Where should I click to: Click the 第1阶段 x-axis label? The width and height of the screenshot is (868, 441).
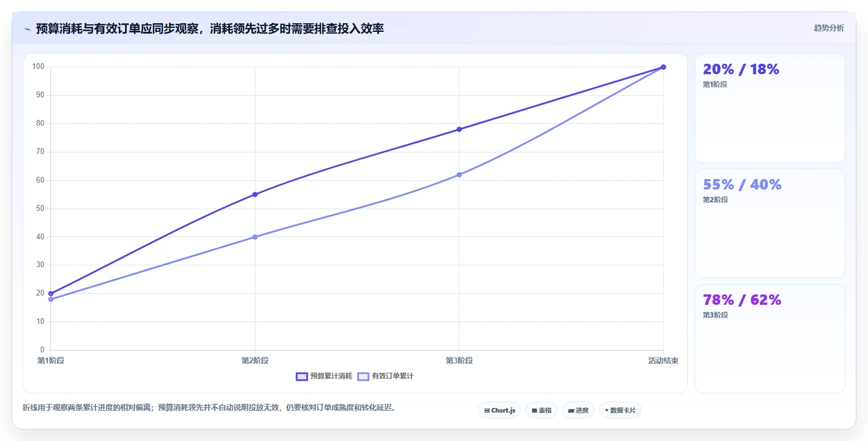click(x=51, y=360)
